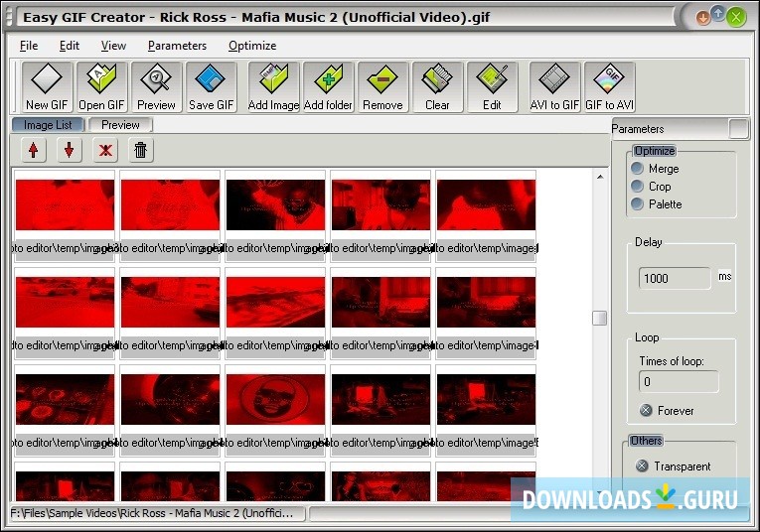The height and width of the screenshot is (532, 760).
Task: Open a file with Open GIF icon
Action: click(101, 87)
